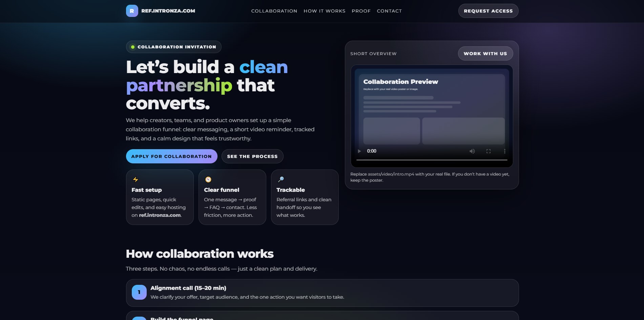Viewport: 644px width, 320px height.
Task: Click the Request Access button
Action: click(x=488, y=11)
